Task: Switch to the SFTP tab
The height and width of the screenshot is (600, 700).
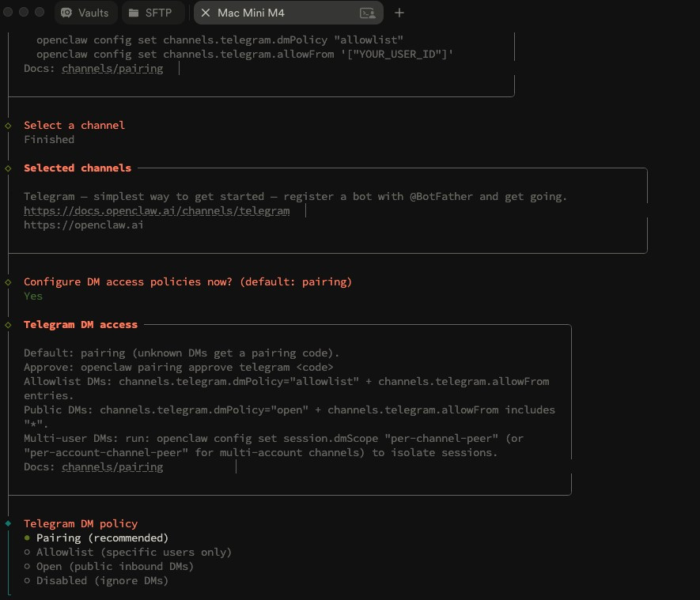Action: pyautogui.click(x=157, y=13)
